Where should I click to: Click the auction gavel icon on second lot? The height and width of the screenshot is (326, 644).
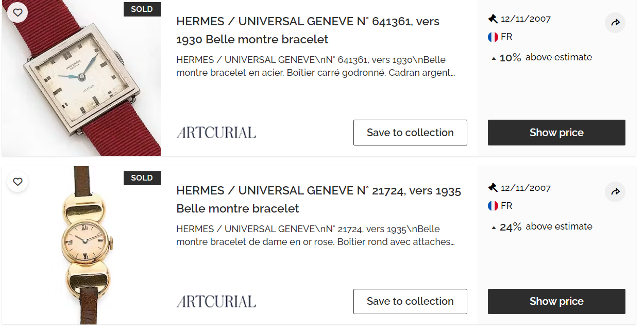coord(493,188)
